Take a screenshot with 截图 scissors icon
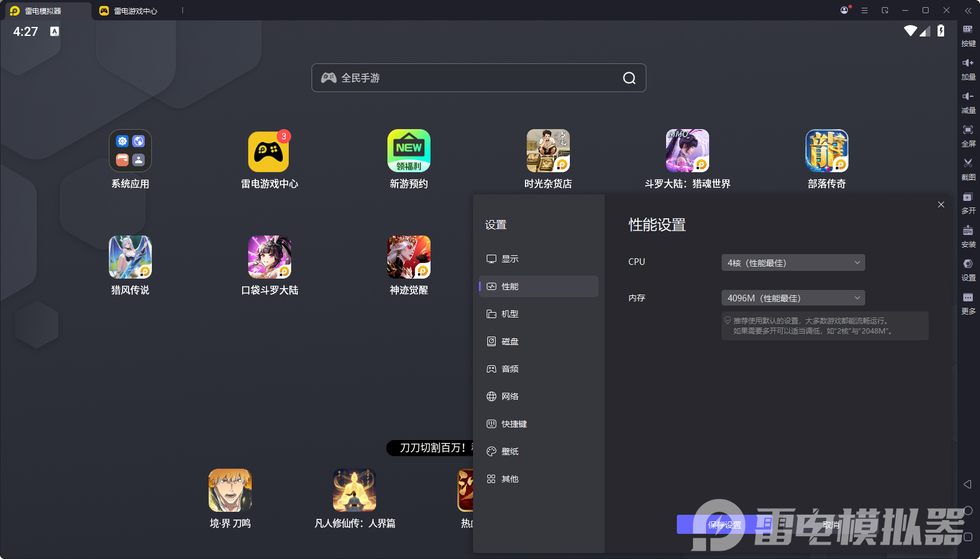The width and height of the screenshot is (980, 559). point(968,170)
